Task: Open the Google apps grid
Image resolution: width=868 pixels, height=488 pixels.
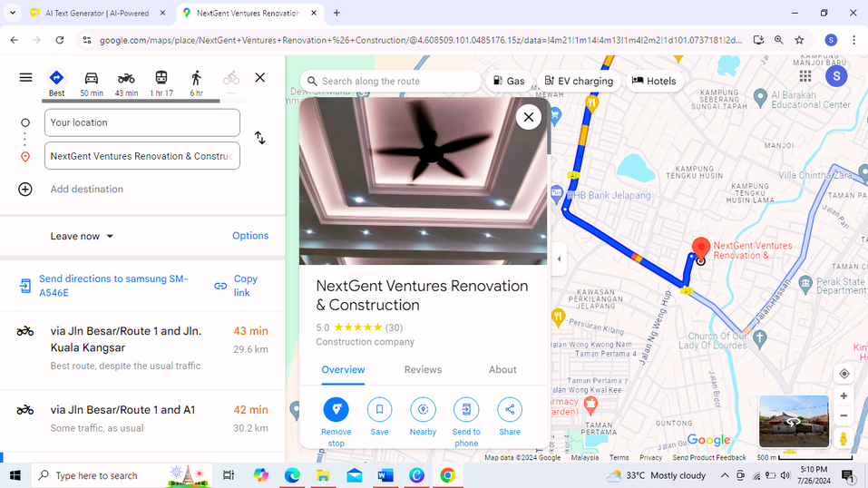Action: (805, 76)
